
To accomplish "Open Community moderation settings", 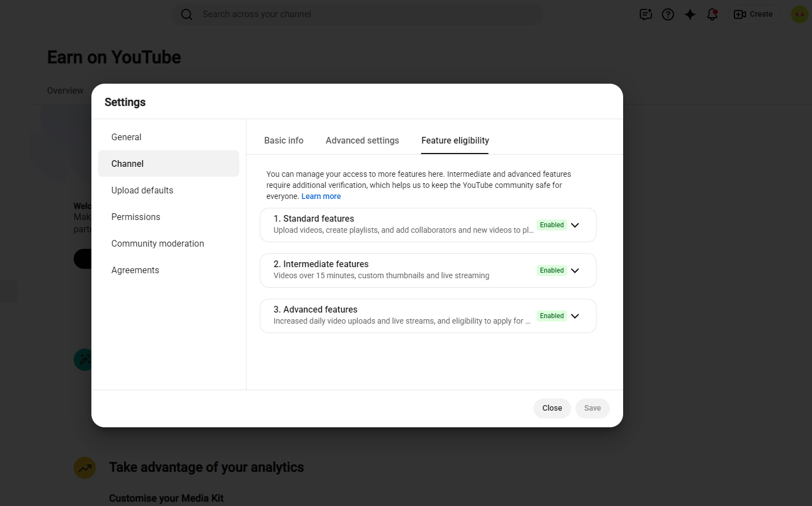I will coord(168,243).
